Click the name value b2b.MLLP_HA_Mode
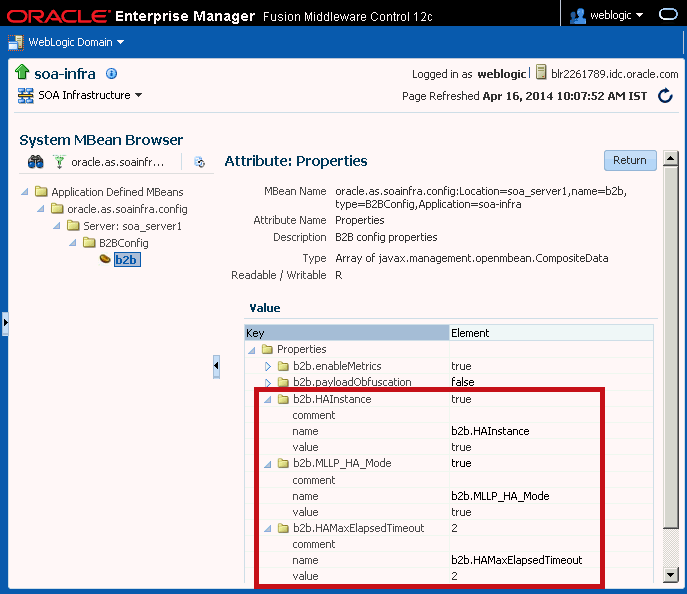The image size is (687, 594). [x=500, y=496]
